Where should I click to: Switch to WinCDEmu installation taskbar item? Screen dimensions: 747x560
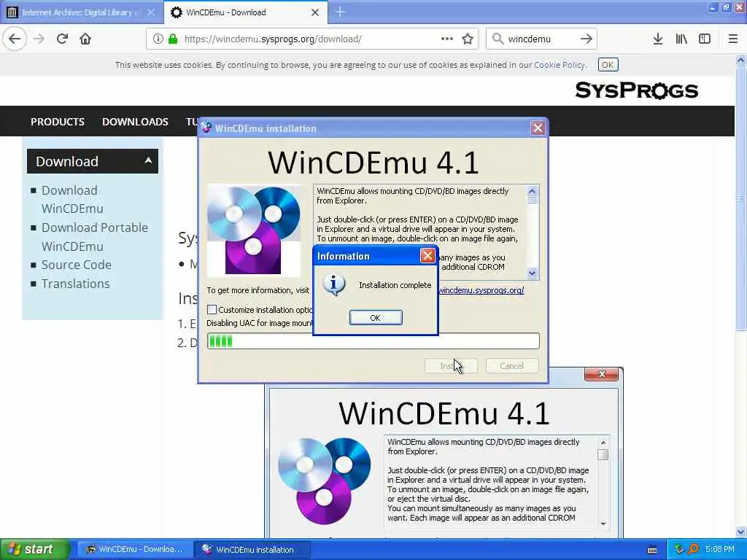(252, 550)
